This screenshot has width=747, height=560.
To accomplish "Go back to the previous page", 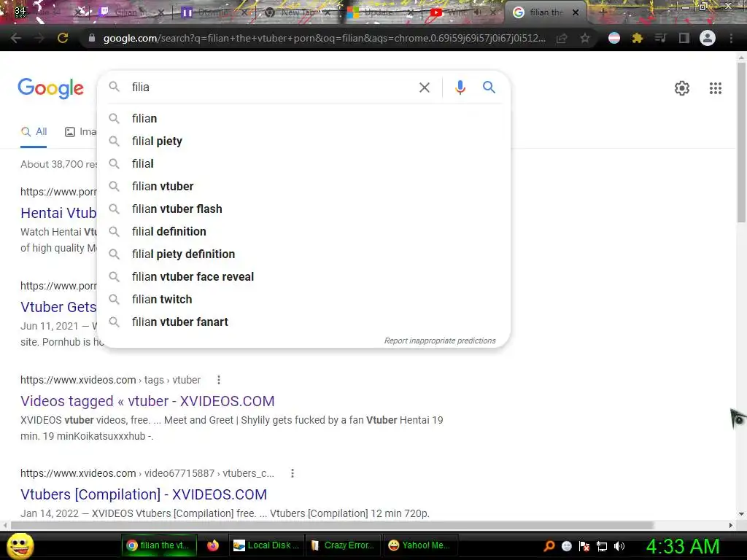I will click(16, 38).
